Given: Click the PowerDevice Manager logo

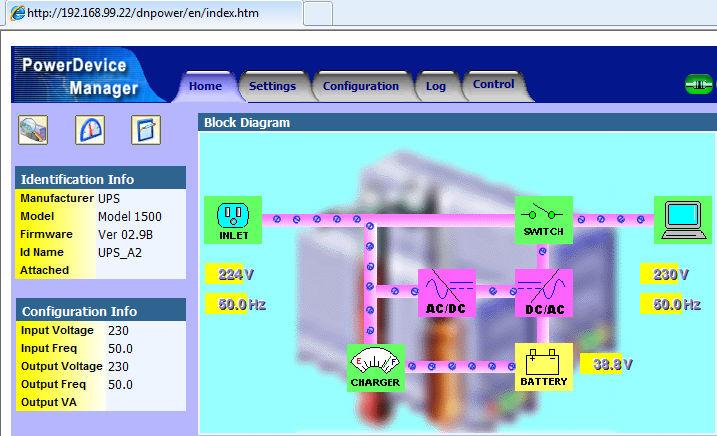Looking at the screenshot, I should [x=80, y=76].
